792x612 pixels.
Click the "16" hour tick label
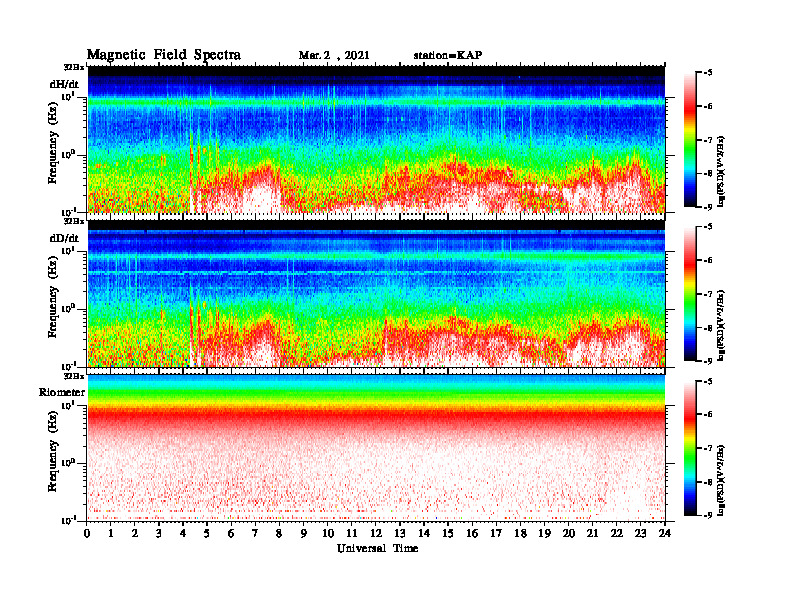coord(472,533)
